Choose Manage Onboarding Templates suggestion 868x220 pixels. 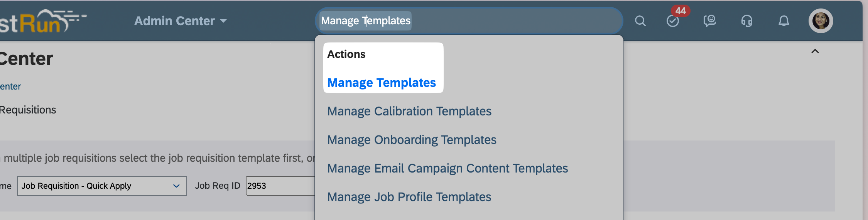click(x=412, y=140)
